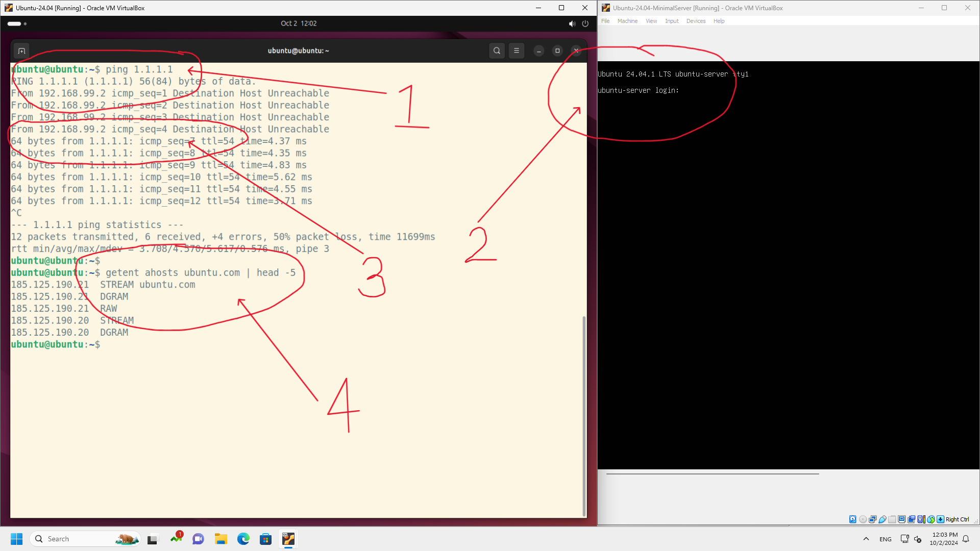980x551 pixels.
Task: Open Ubuntu power system menu
Action: coord(585,23)
